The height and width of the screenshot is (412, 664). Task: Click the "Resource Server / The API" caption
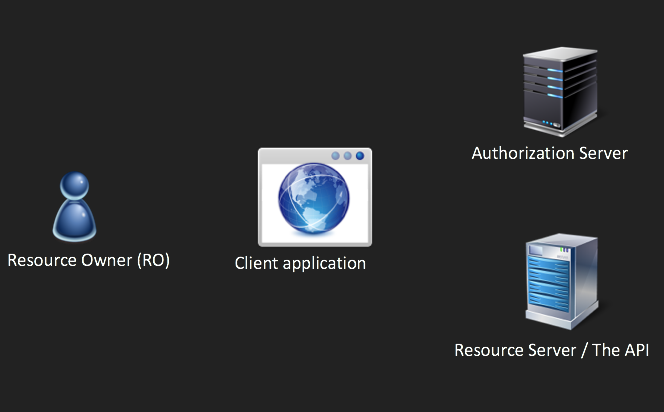(x=552, y=350)
